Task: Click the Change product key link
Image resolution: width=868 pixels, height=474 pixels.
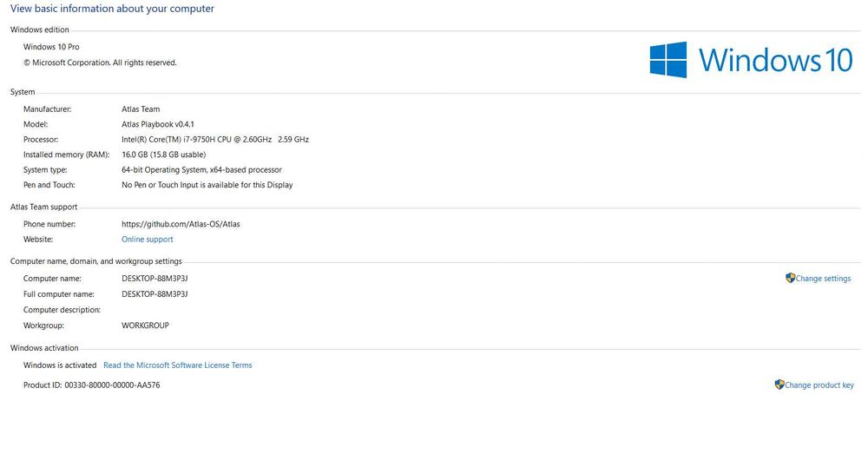Action: (x=819, y=385)
